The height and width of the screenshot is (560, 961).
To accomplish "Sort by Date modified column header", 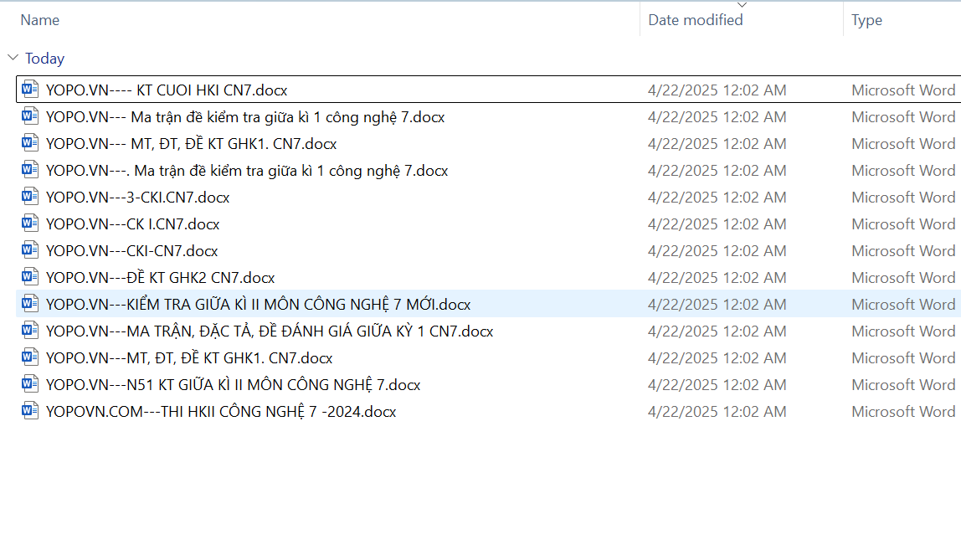I will (x=695, y=20).
